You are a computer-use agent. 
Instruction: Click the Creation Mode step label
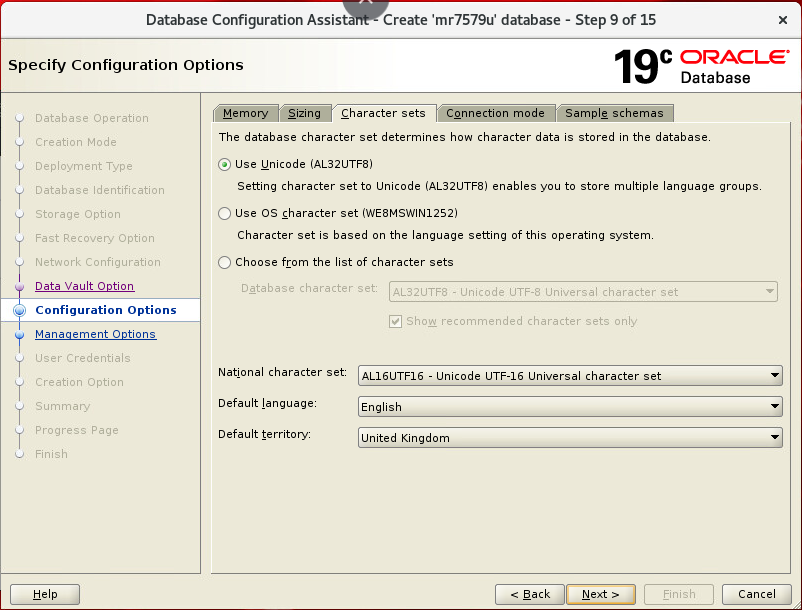[76, 142]
